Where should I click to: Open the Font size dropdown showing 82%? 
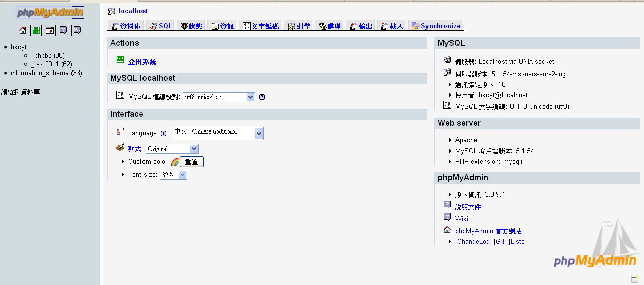tap(173, 175)
